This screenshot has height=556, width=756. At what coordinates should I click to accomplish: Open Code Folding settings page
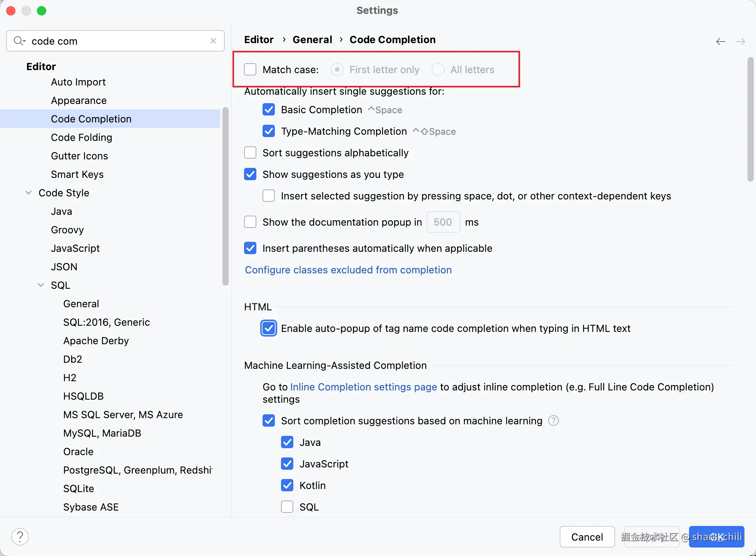[81, 137]
